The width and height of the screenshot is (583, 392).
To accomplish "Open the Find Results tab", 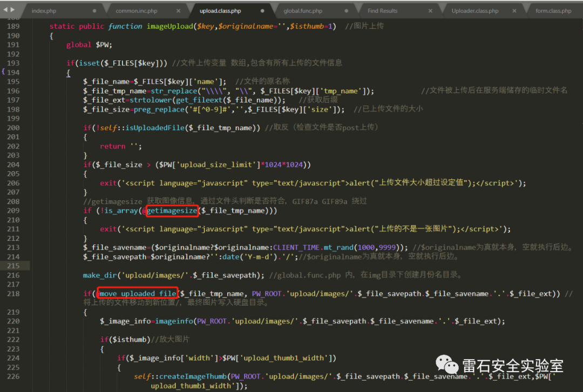I will [382, 11].
